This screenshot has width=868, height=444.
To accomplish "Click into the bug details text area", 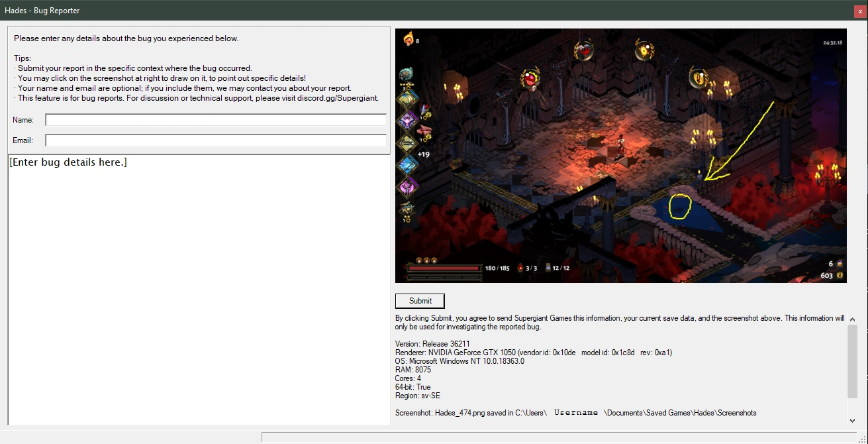I will click(199, 290).
